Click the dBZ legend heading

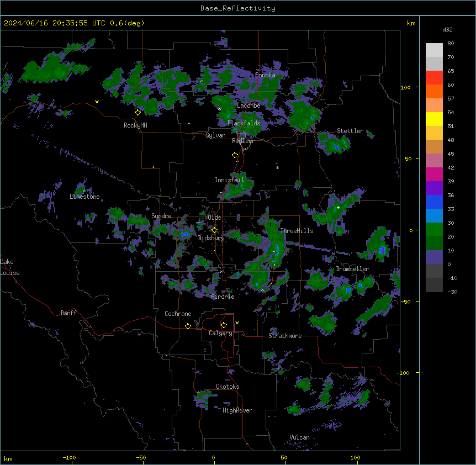tap(447, 29)
